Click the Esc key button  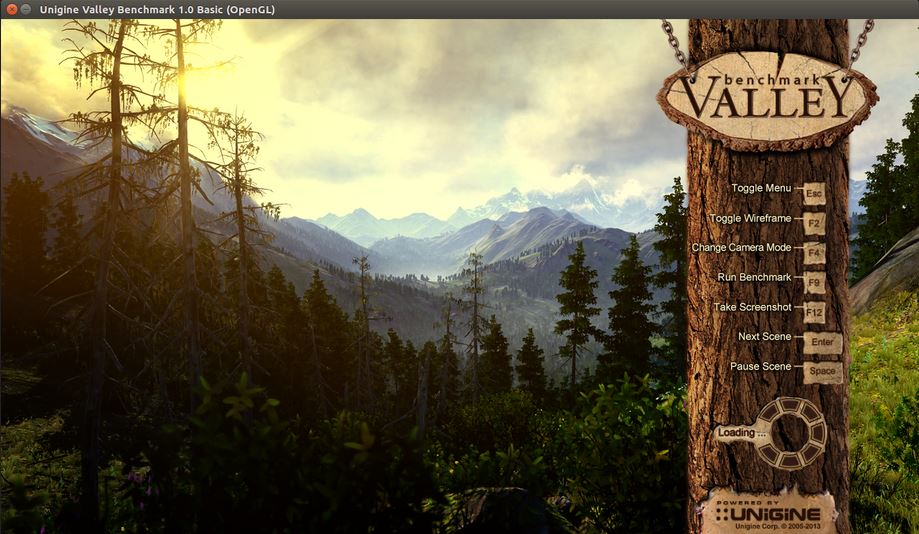[814, 193]
